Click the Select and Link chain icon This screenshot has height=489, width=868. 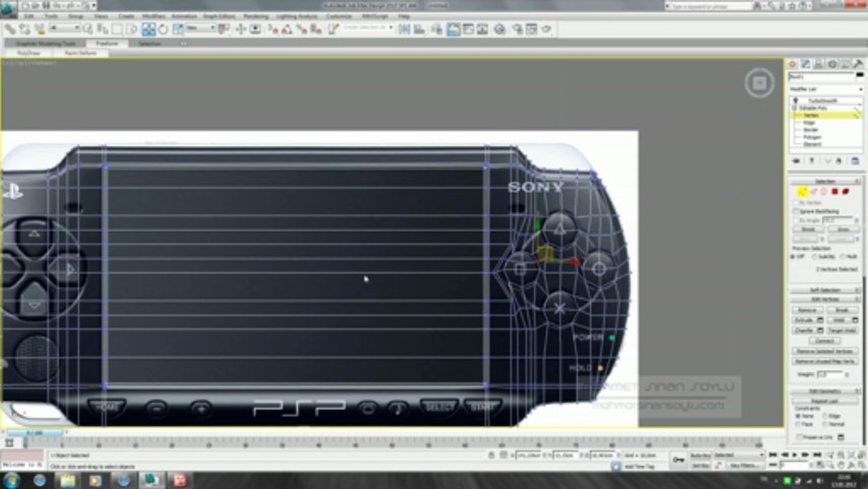(10, 29)
